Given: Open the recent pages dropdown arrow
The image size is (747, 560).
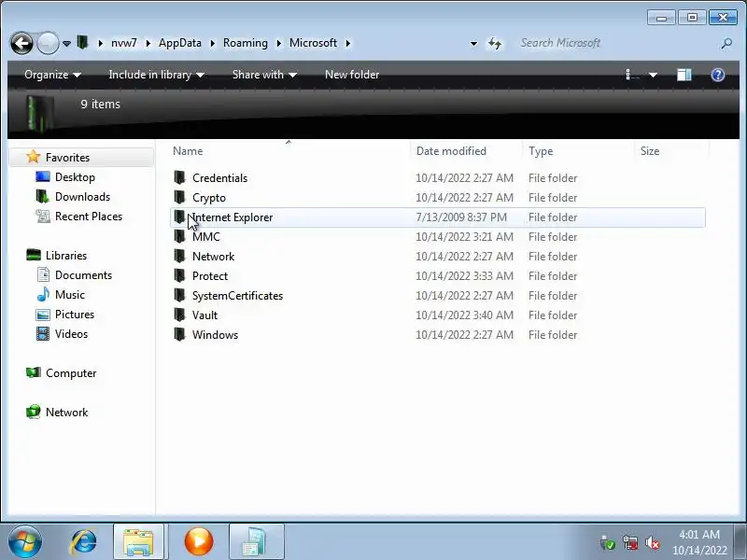Looking at the screenshot, I should [x=66, y=44].
